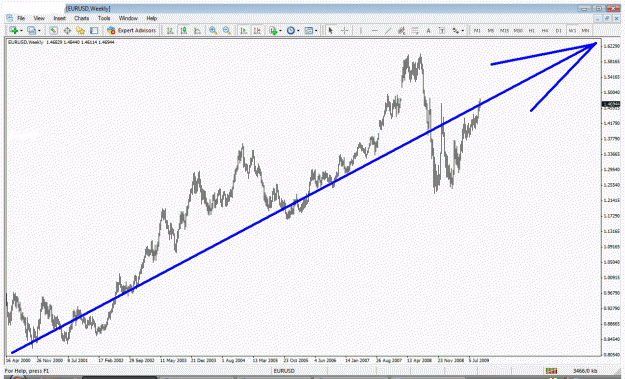Viewport: 625px width, 379px height.
Task: Expand the arrows objects dropdown arrow
Action: [x=462, y=31]
